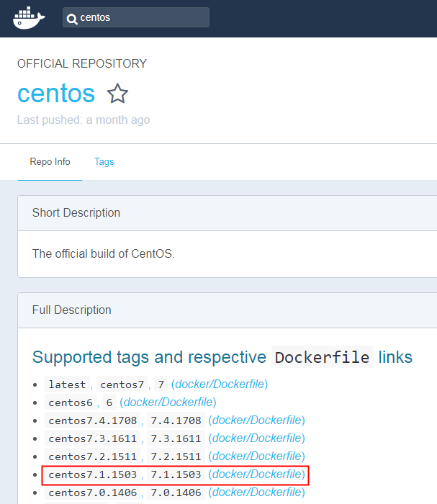Open Dockerfile link for centos7.0.1406
Image resolution: width=437 pixels, height=504 pixels.
(x=257, y=492)
